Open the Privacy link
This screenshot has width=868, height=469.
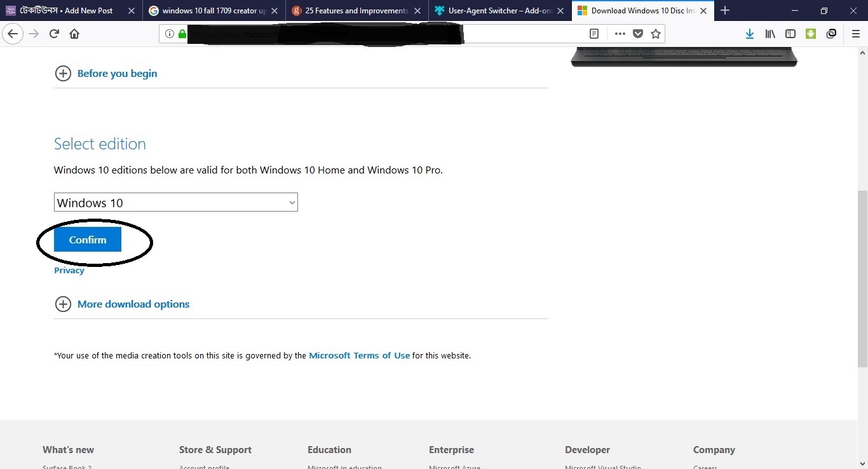(x=69, y=271)
